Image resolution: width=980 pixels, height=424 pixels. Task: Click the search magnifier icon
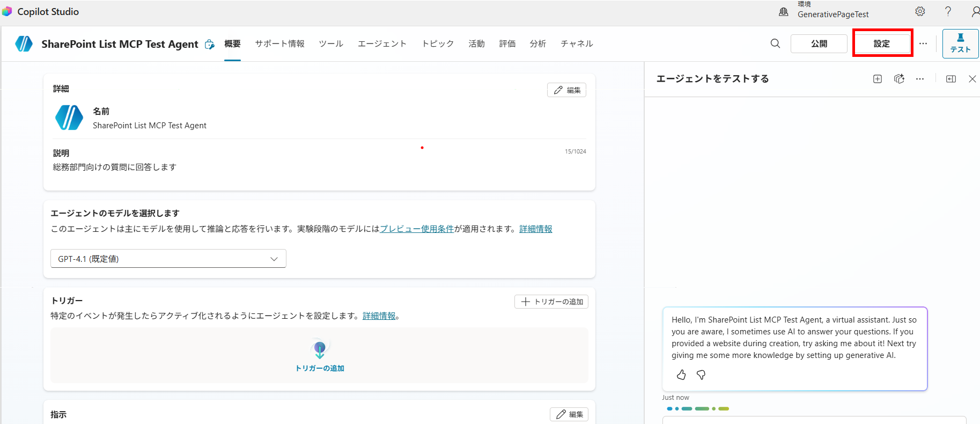(x=775, y=43)
